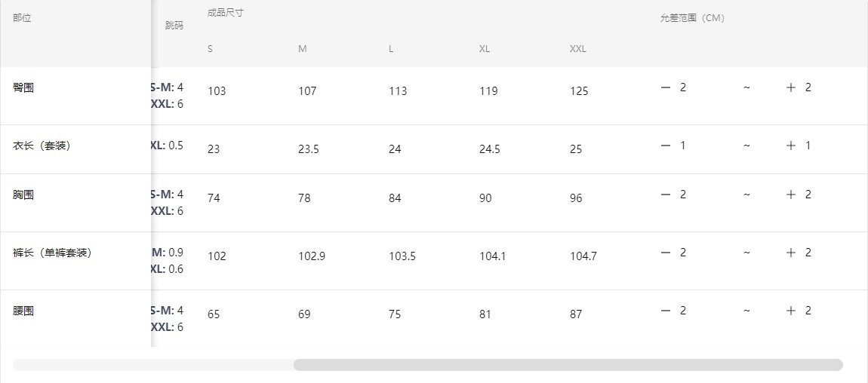Click the 102.9 cell in the table
The image size is (868, 383).
(312, 256)
